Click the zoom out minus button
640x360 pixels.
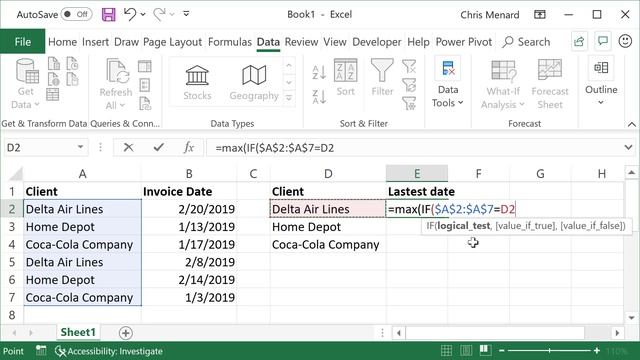502,351
